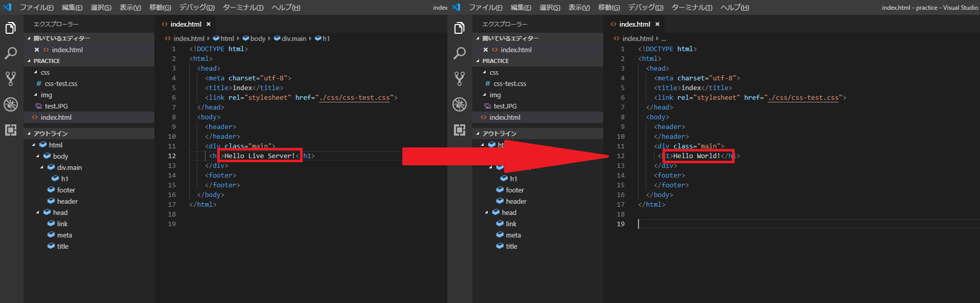This screenshot has height=303, width=980.
Task: Open ターミナル(T) menu in left window
Action: 243,7
